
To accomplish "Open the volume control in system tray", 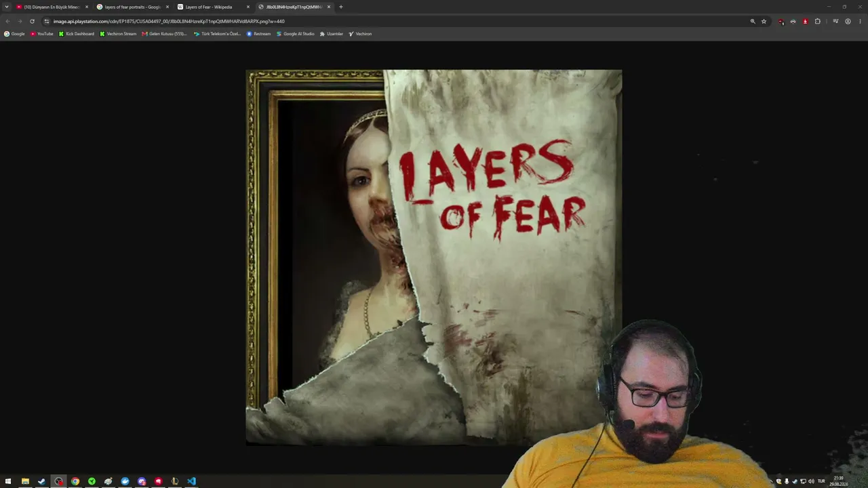I will (x=811, y=481).
